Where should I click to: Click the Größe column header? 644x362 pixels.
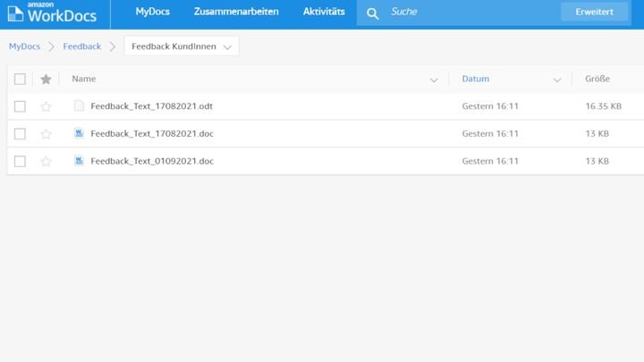click(597, 79)
